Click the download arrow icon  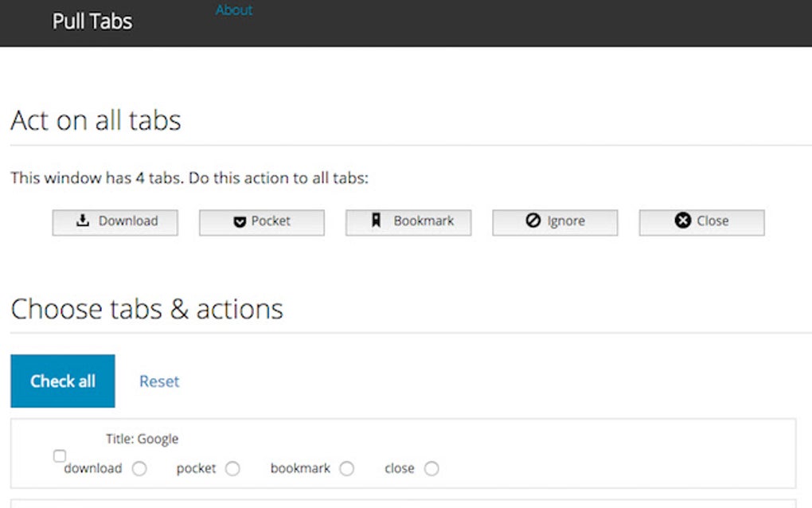point(83,221)
